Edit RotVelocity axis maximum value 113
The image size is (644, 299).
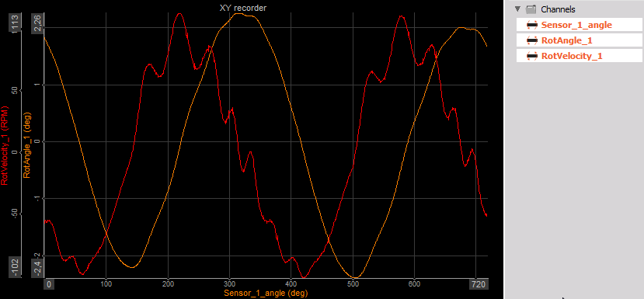coord(15,22)
